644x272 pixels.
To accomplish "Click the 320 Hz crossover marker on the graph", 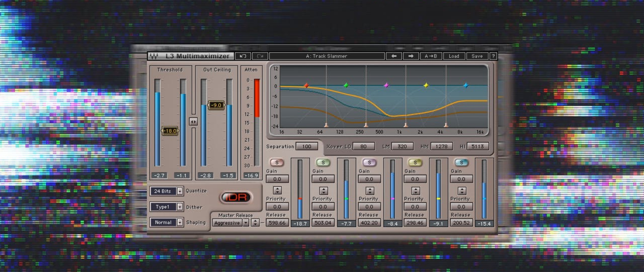I will click(366, 125).
